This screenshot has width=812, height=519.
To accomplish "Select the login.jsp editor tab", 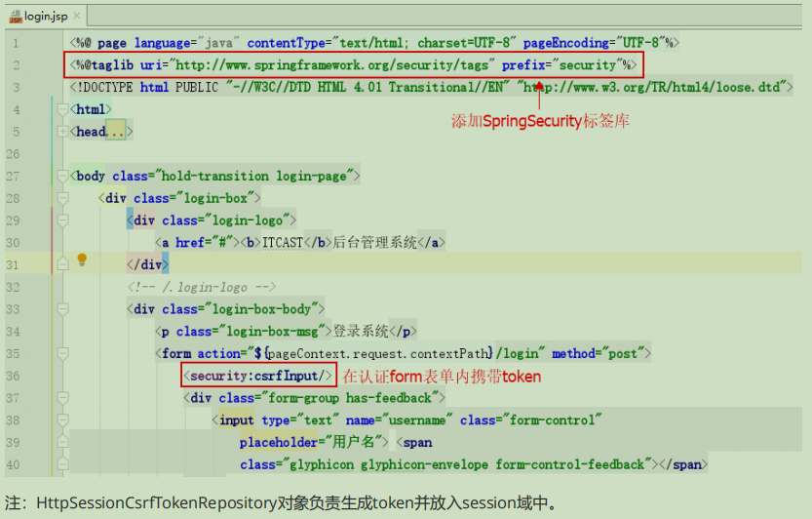I will (x=46, y=16).
